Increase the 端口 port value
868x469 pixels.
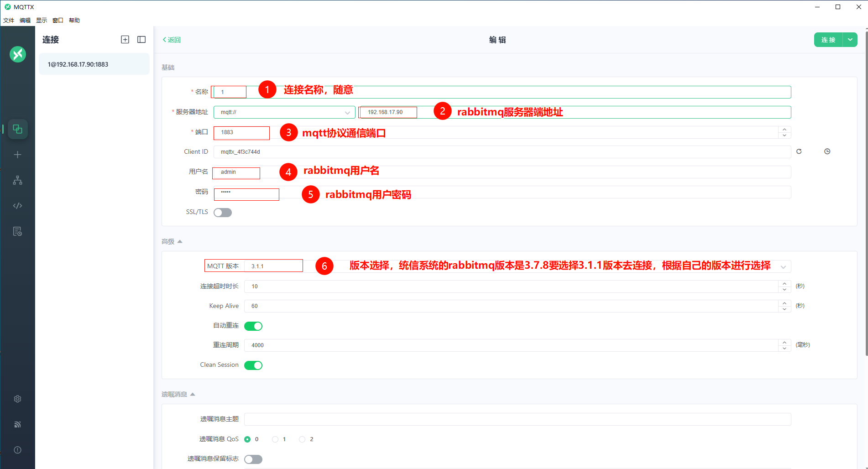784,130
